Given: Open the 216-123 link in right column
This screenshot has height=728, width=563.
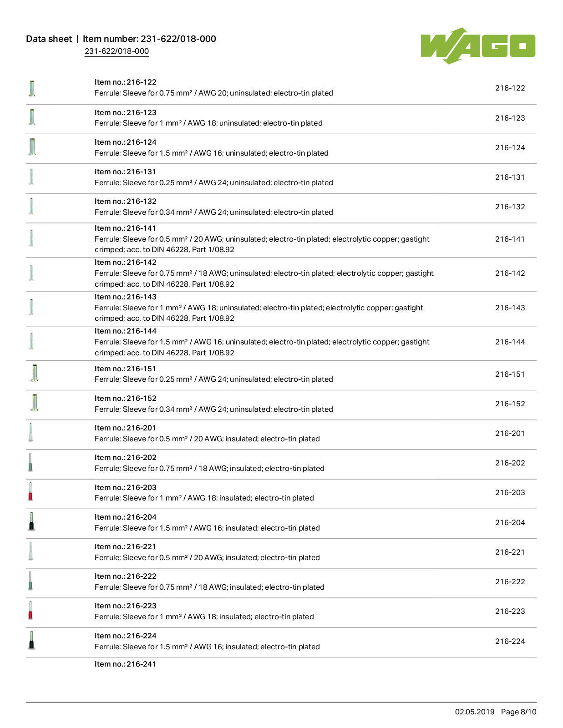Looking at the screenshot, I should [x=510, y=118].
